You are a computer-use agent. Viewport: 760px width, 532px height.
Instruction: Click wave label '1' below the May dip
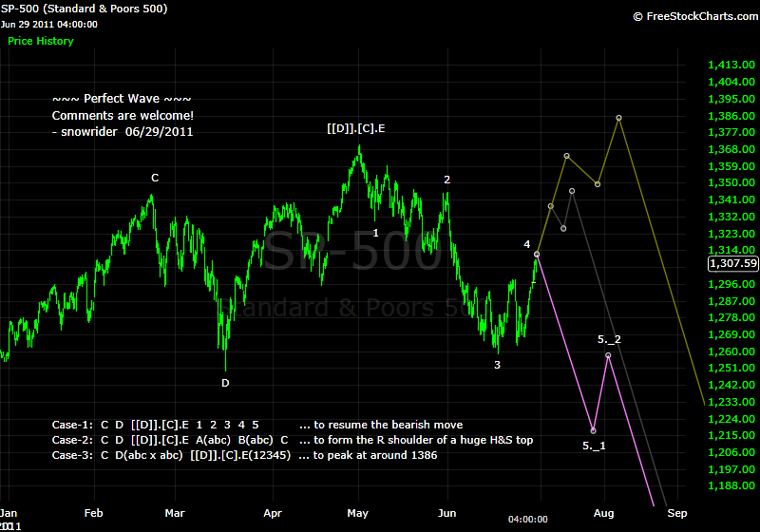point(375,233)
